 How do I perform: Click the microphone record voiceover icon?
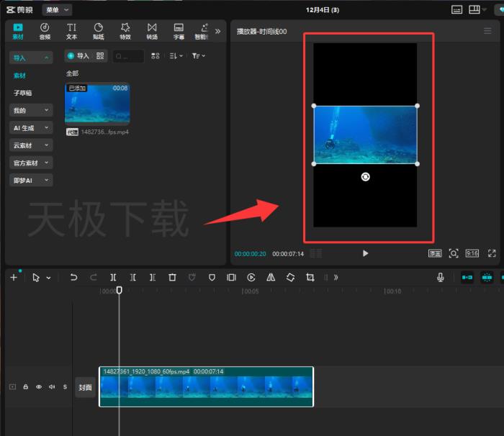tap(440, 277)
